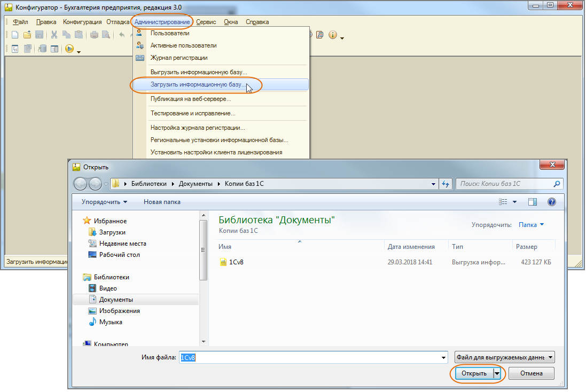Select Загрузки in the navigation tree

112,232
